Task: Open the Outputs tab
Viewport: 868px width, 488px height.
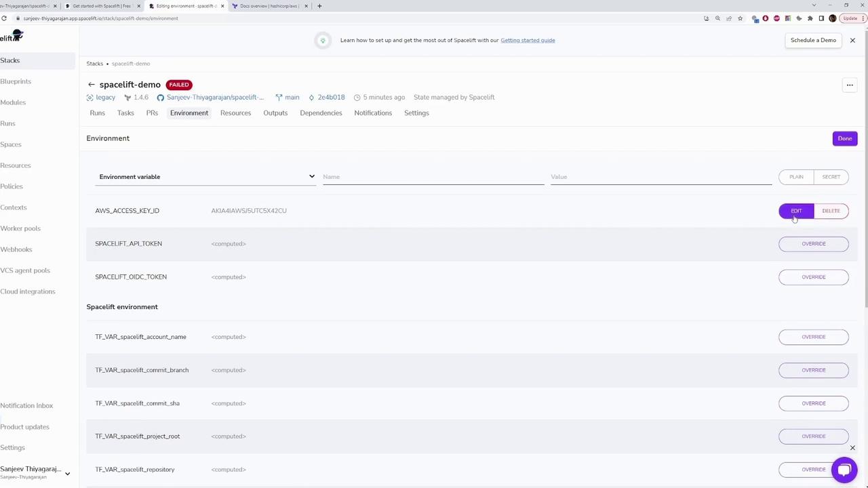Action: click(275, 113)
